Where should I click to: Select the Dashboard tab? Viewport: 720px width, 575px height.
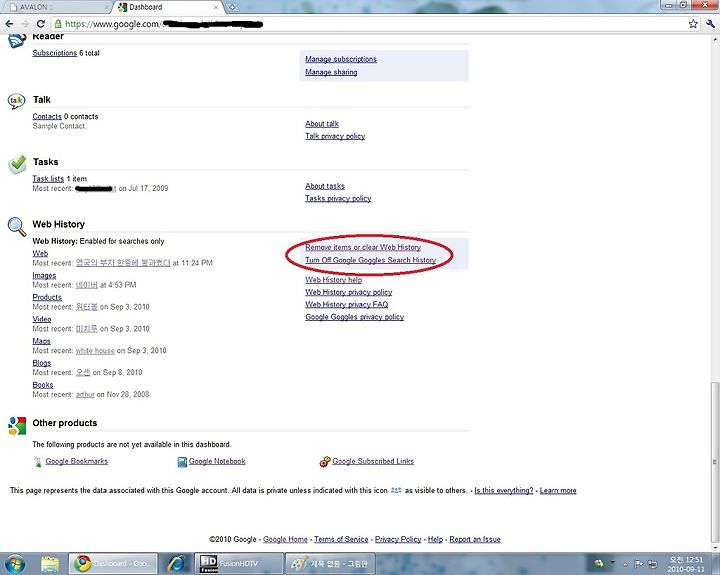(168, 7)
